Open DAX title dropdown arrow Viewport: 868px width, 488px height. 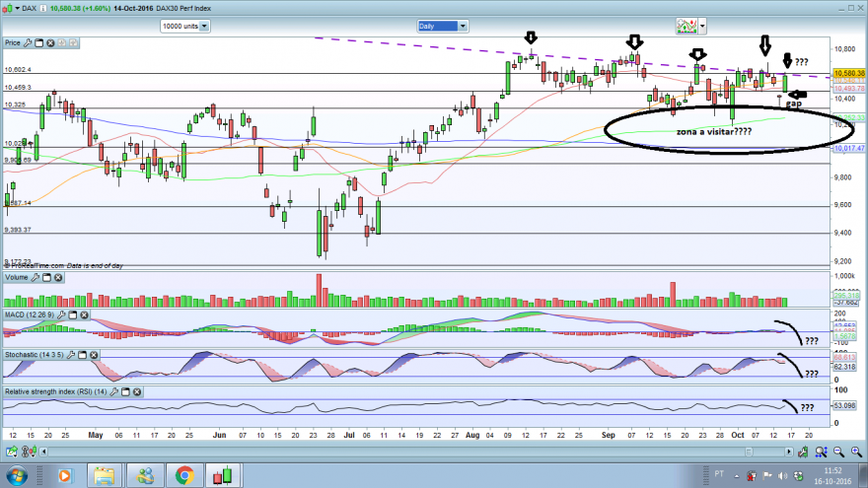(17, 8)
